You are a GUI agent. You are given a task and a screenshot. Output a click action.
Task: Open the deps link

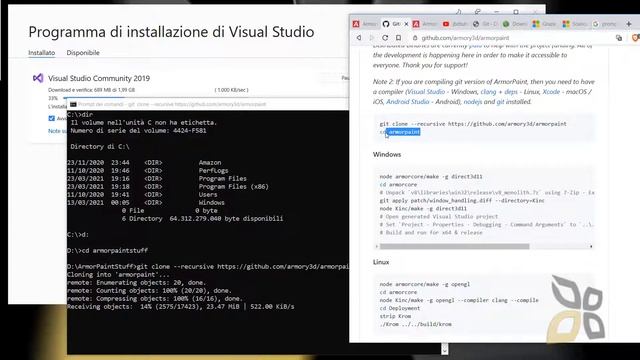511,92
